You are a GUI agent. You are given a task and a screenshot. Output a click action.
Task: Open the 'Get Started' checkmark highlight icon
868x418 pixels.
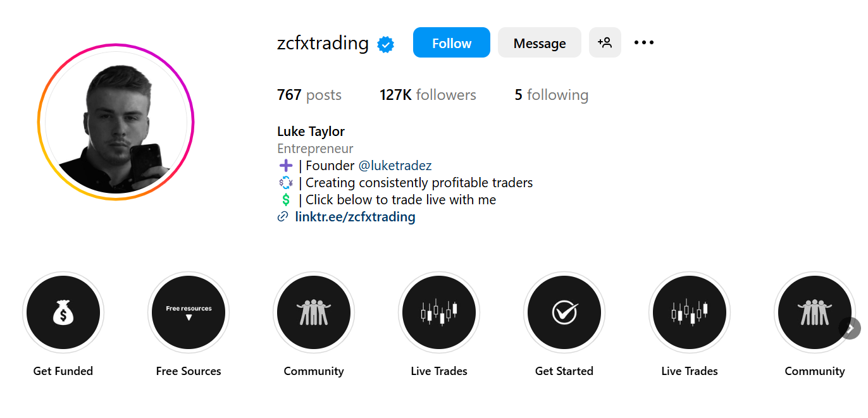[x=564, y=312]
